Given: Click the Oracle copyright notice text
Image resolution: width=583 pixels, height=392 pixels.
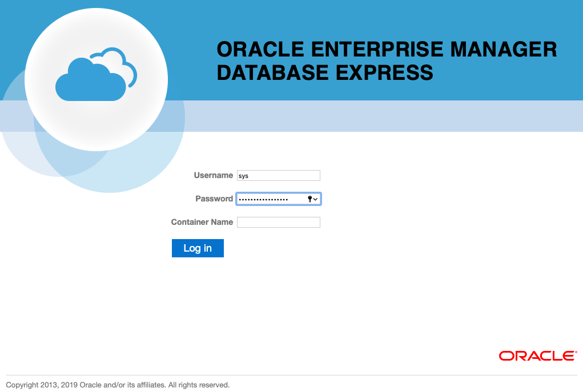Looking at the screenshot, I should pos(118,385).
